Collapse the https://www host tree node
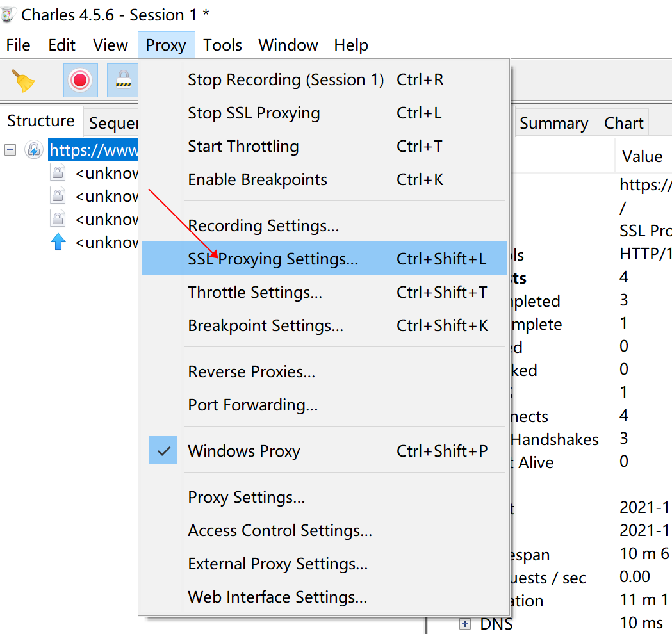This screenshot has width=672, height=634. (x=10, y=150)
